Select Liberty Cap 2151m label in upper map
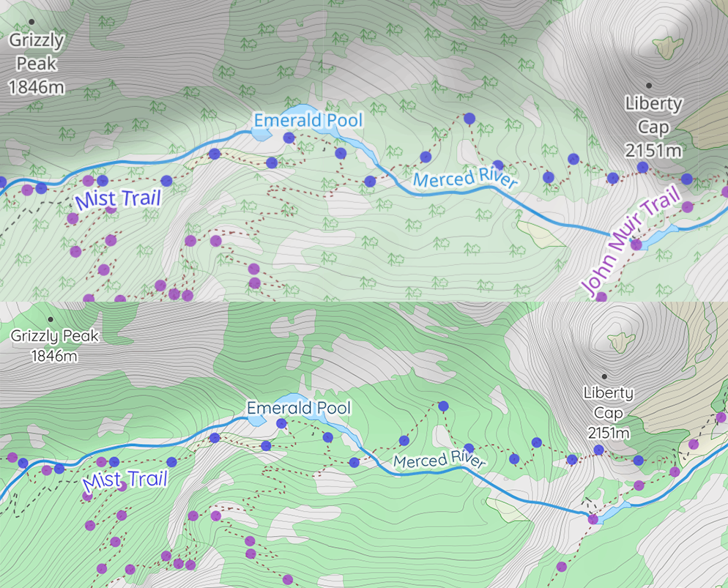The image size is (728, 588). (653, 127)
